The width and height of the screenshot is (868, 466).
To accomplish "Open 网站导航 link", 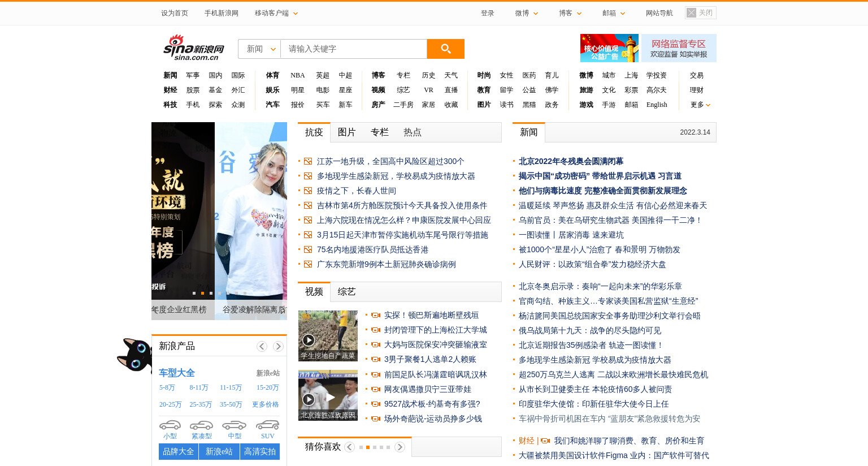I will coord(659,13).
